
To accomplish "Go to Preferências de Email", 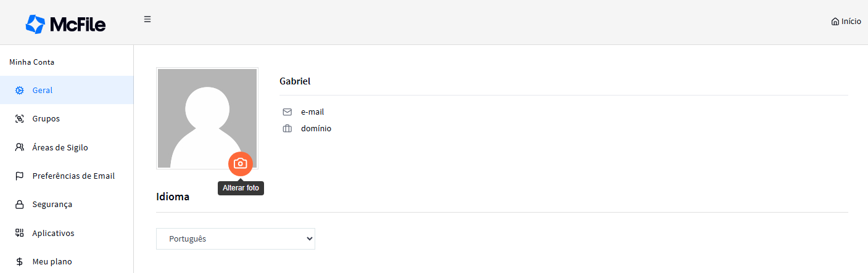I will point(67,176).
